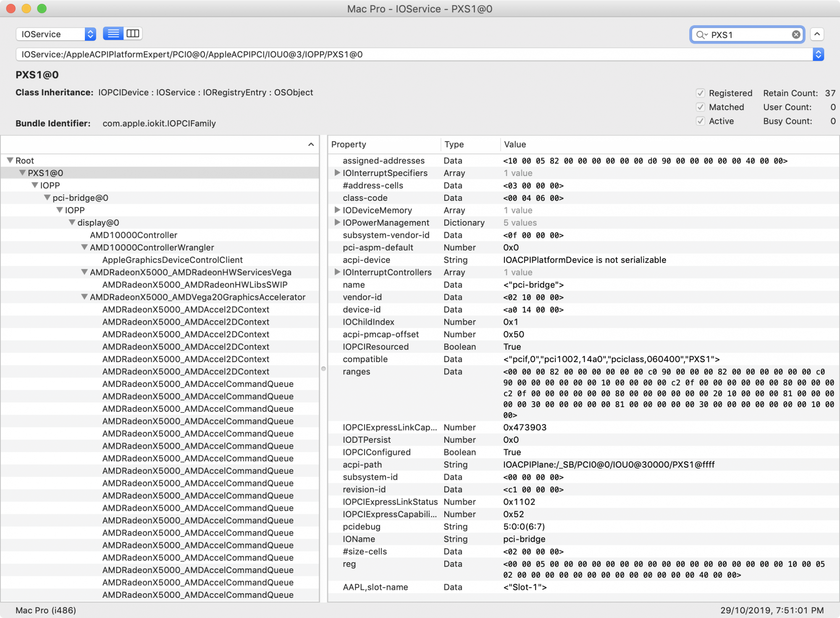Select the vendor-id property row
The width and height of the screenshot is (840, 618).
(583, 297)
